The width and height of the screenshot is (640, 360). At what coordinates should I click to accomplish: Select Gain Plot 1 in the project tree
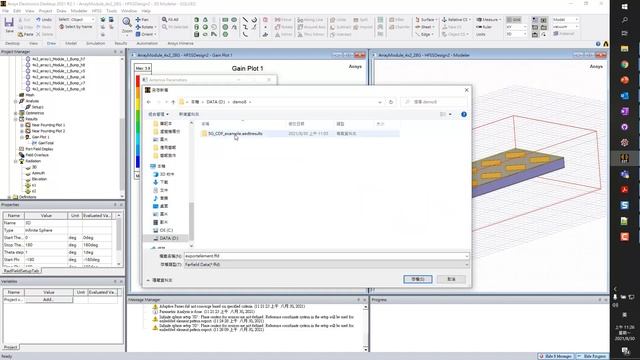pyautogui.click(x=40, y=137)
